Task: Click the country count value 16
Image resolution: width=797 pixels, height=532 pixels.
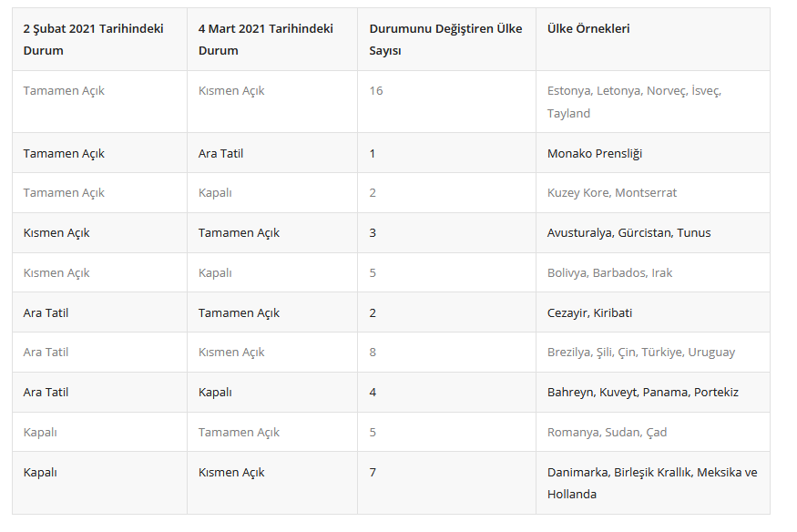Action: 376,91
